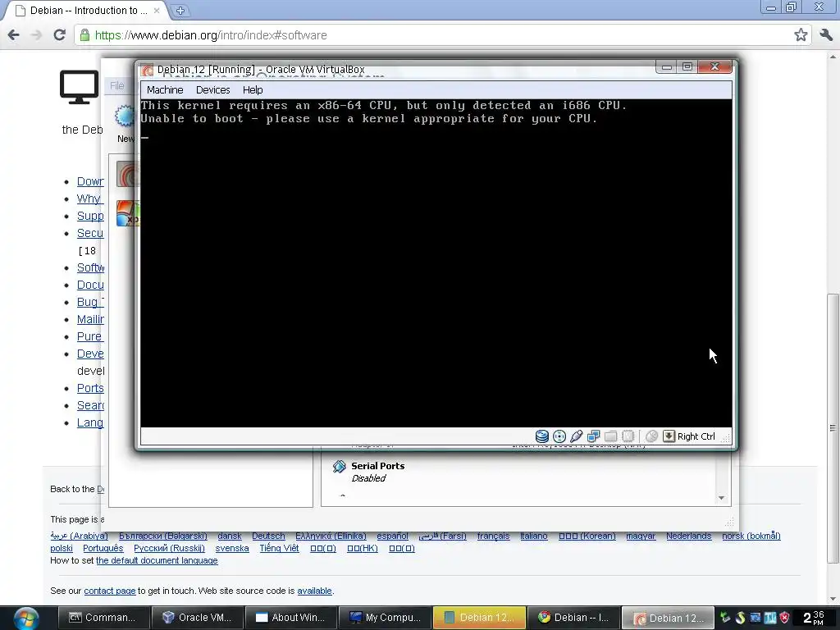
Task: Switch page language to Deutsch
Action: tap(268, 536)
